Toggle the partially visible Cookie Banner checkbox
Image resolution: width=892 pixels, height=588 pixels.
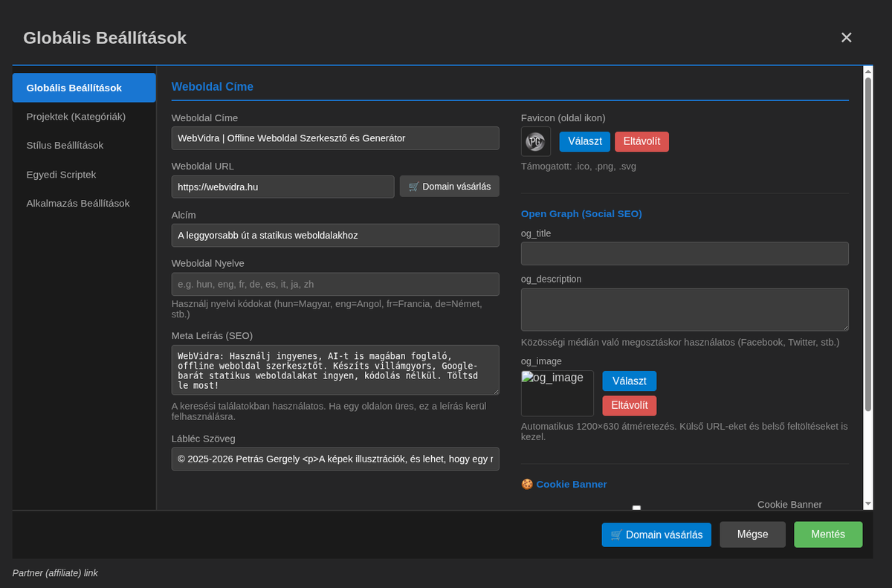pos(636,508)
